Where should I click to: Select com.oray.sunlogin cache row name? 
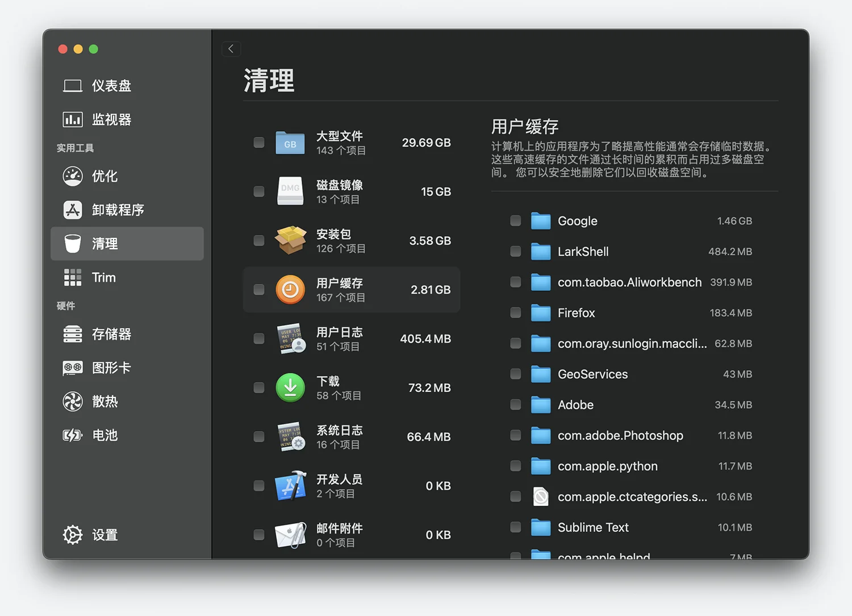pyautogui.click(x=632, y=343)
